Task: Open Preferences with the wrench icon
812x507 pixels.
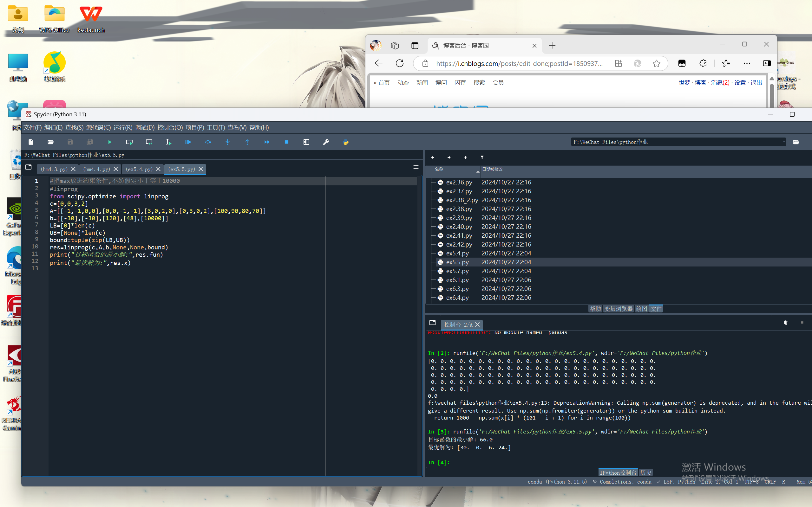Action: [x=326, y=142]
